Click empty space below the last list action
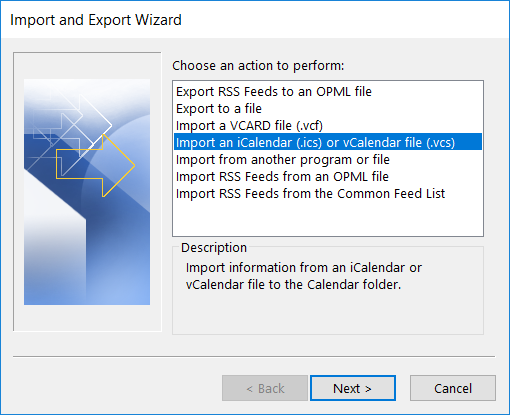This screenshot has height=415, width=510. (328, 218)
